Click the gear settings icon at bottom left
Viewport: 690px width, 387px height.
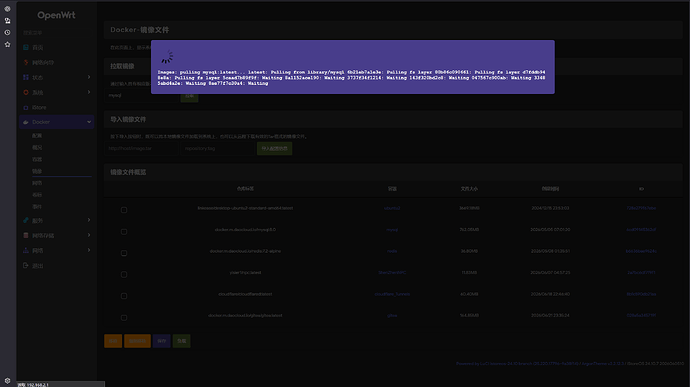tap(7, 381)
